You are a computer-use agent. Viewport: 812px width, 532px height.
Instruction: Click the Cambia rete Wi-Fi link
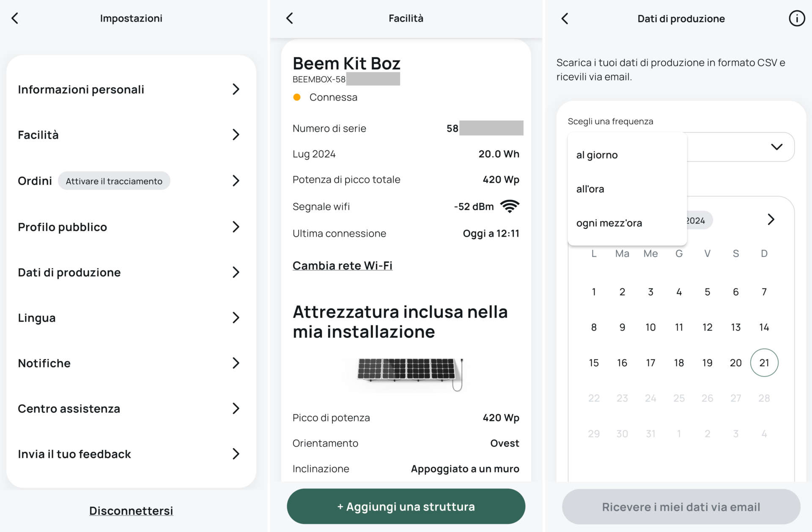click(x=342, y=265)
